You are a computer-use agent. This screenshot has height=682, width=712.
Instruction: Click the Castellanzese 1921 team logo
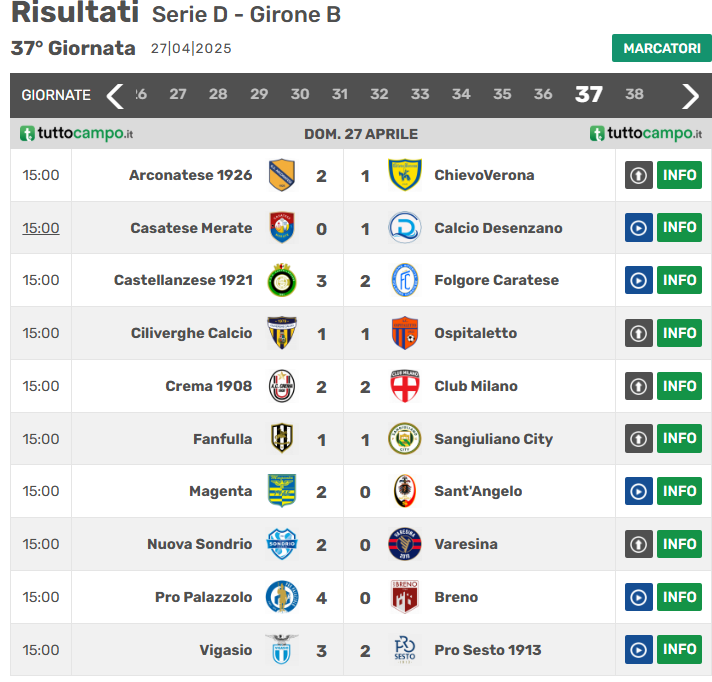(282, 281)
